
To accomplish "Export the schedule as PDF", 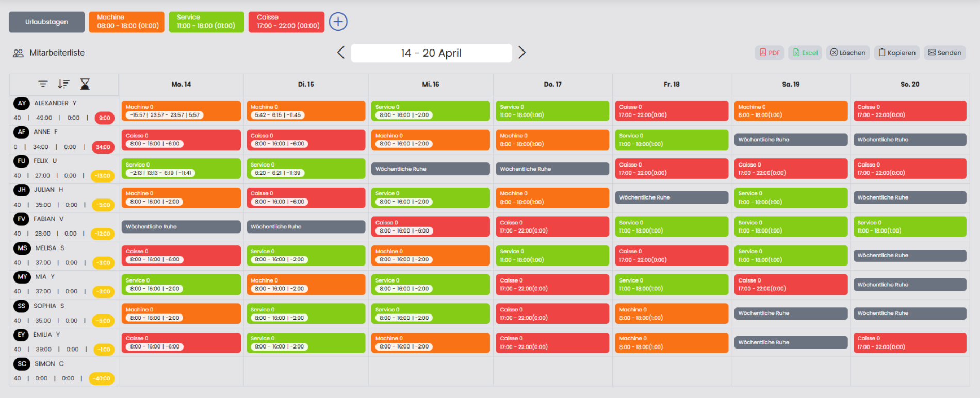I will 769,53.
